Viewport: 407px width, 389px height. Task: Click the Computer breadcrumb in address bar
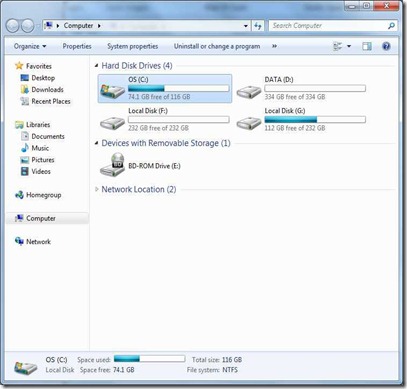tap(78, 26)
